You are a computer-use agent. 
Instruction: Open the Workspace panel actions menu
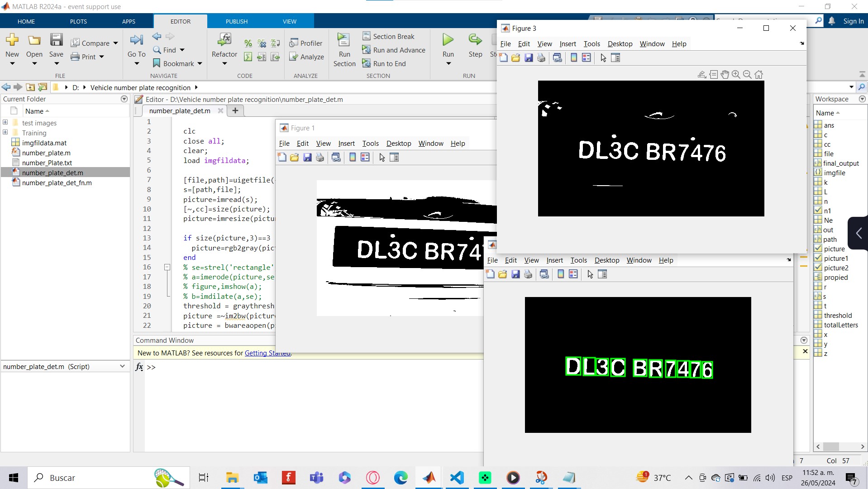click(x=862, y=99)
